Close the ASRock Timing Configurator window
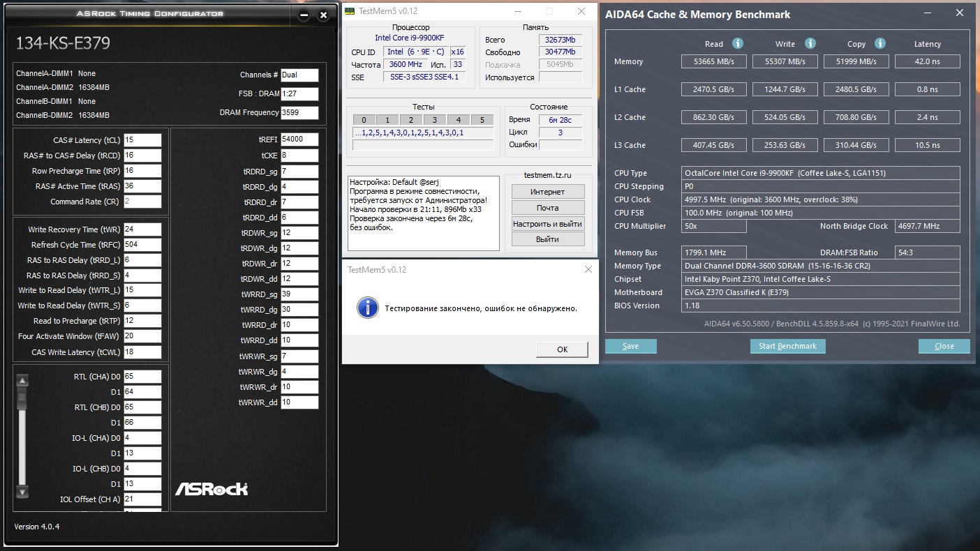Image resolution: width=980 pixels, height=551 pixels. pos(323,15)
